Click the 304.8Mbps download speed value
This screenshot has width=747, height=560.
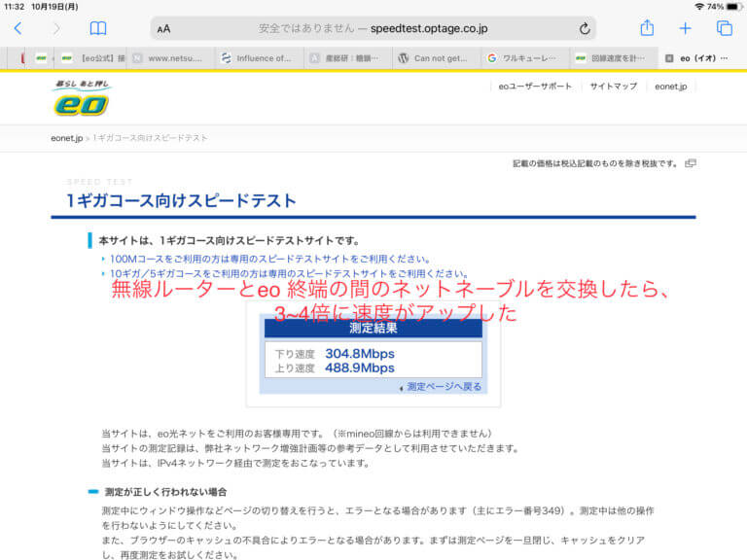(x=360, y=354)
